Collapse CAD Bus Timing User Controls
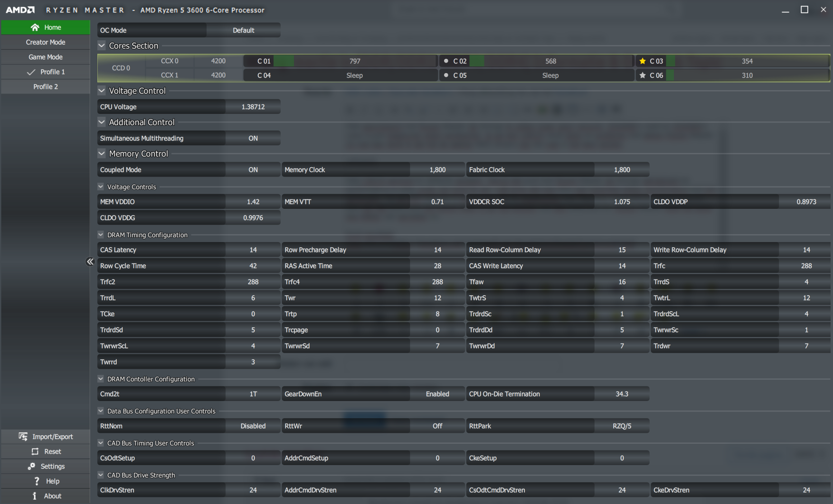Screen dimensions: 833x504 click(101, 443)
